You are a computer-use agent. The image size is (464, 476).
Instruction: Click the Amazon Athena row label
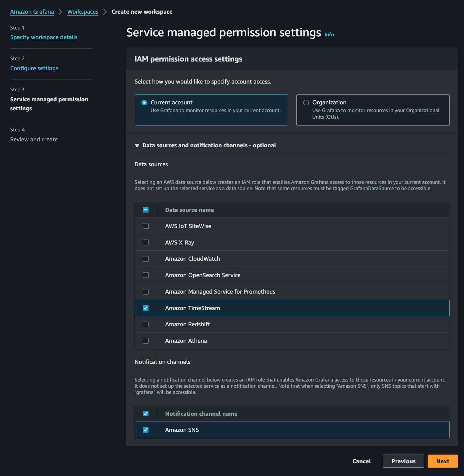click(x=186, y=341)
